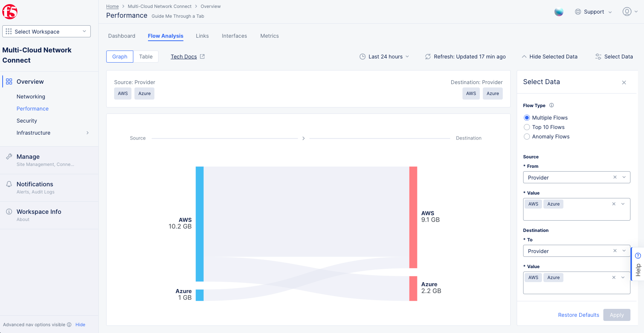This screenshot has width=644, height=333.
Task: Click the Refresh icon
Action: pyautogui.click(x=428, y=57)
